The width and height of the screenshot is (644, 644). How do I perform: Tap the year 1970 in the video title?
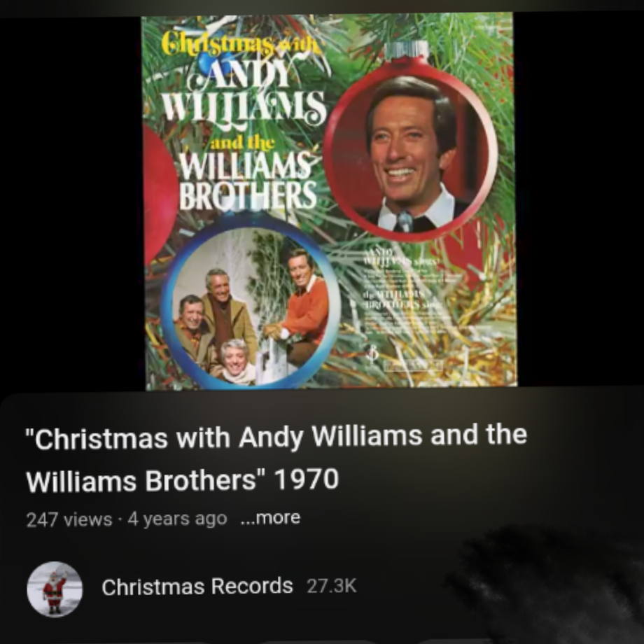click(307, 479)
